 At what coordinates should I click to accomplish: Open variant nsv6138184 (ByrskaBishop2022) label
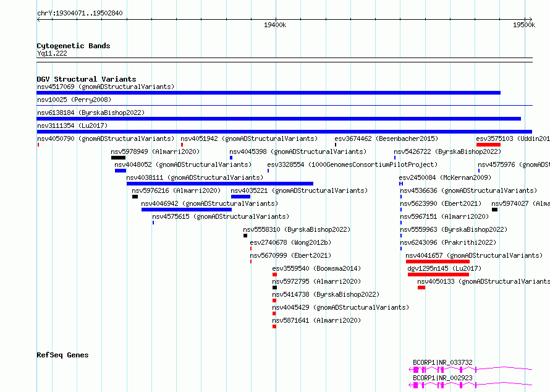[91, 113]
